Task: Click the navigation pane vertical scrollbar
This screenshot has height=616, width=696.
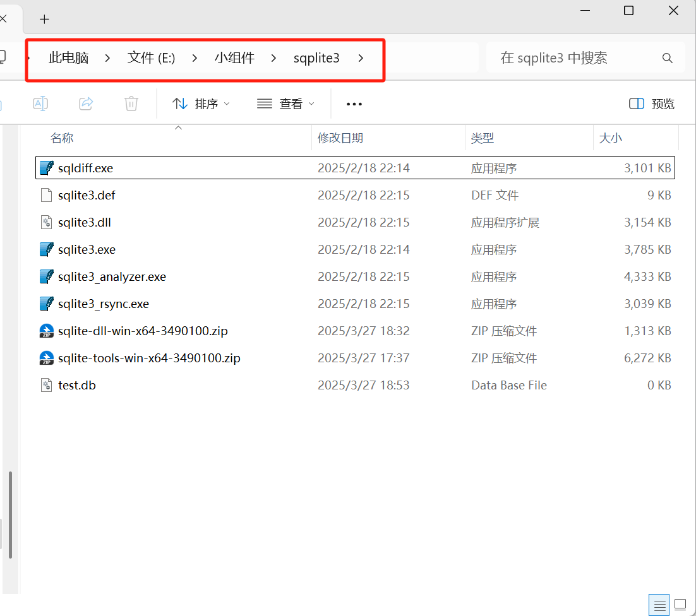Action: [10, 514]
